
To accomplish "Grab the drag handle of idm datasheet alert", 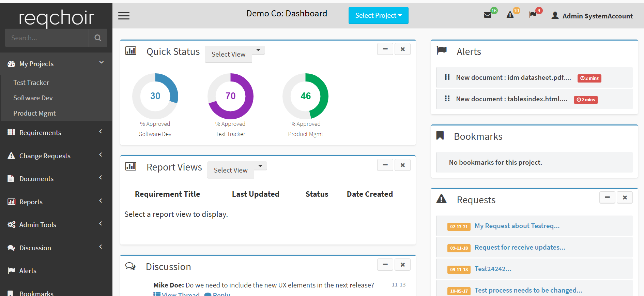I will click(x=447, y=77).
